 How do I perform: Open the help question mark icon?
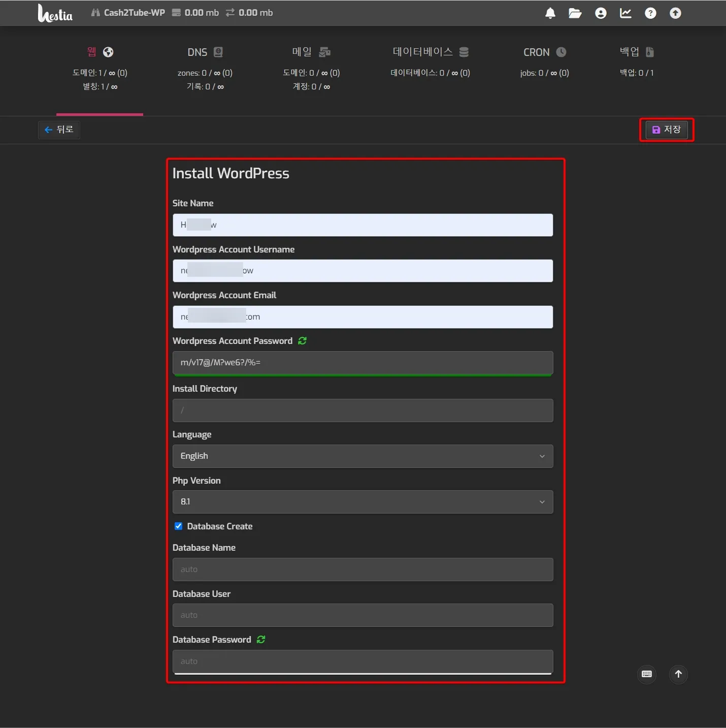pos(650,13)
